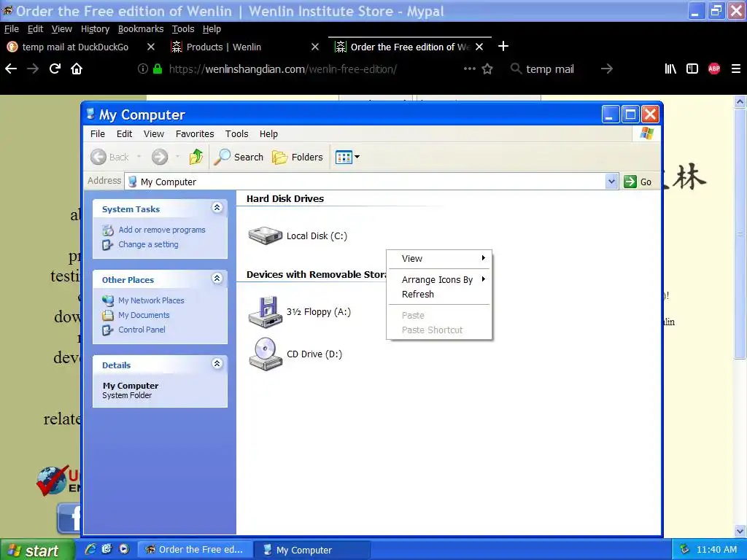Click the ABP Adblock Plus icon
This screenshot has height=560, width=747.
point(714,69)
